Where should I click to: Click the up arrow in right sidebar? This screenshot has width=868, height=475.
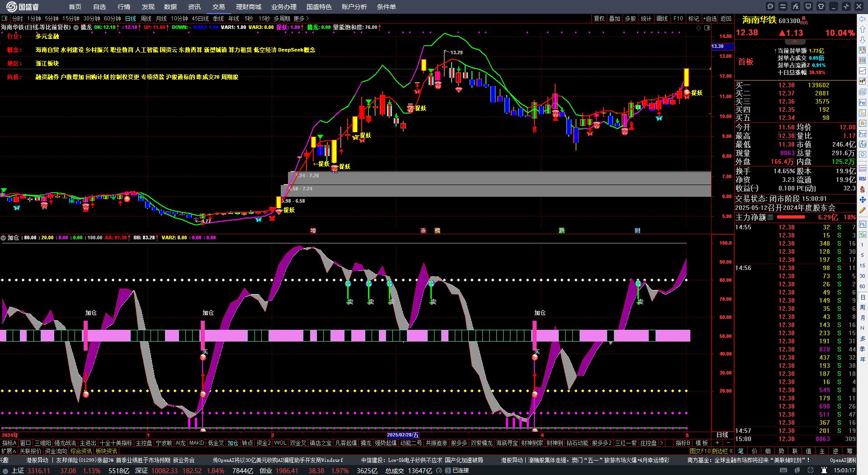click(863, 29)
